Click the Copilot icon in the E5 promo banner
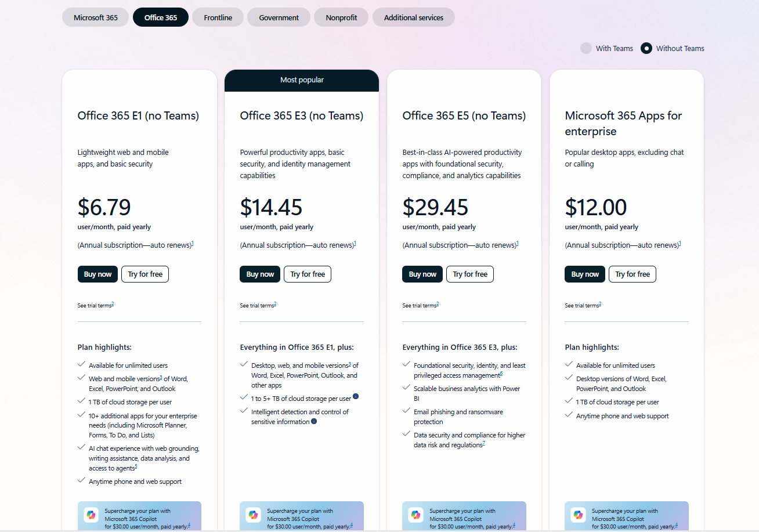The height and width of the screenshot is (532, 759). point(415,515)
